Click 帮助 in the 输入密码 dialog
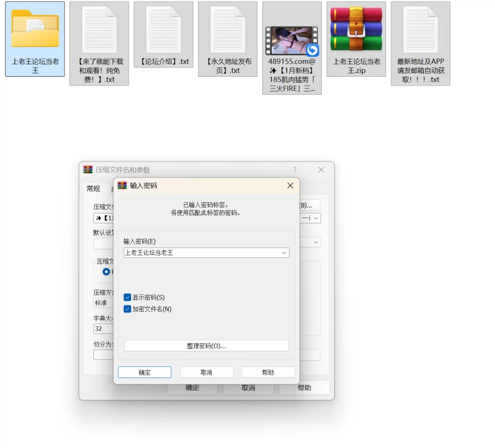 [268, 373]
